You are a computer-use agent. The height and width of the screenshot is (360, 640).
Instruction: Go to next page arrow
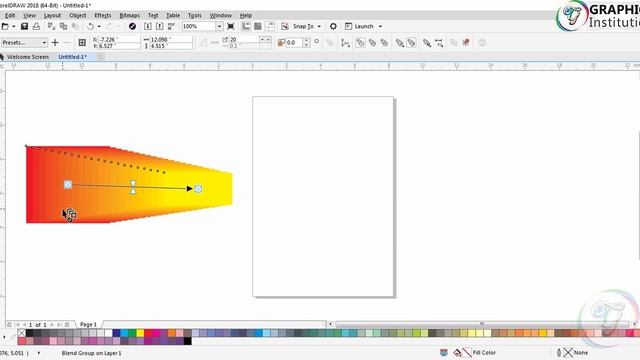[52, 324]
